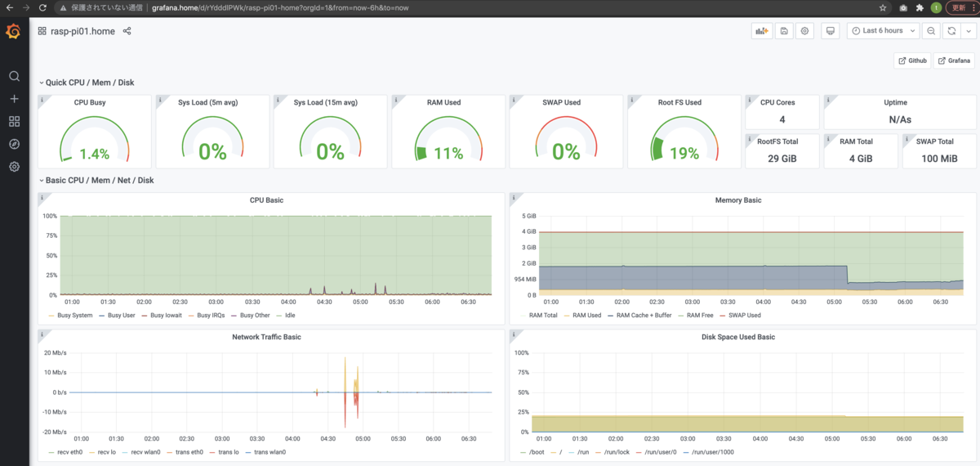Open the CPU Basic panel title menu
This screenshot has width=980, height=466.
tap(266, 199)
